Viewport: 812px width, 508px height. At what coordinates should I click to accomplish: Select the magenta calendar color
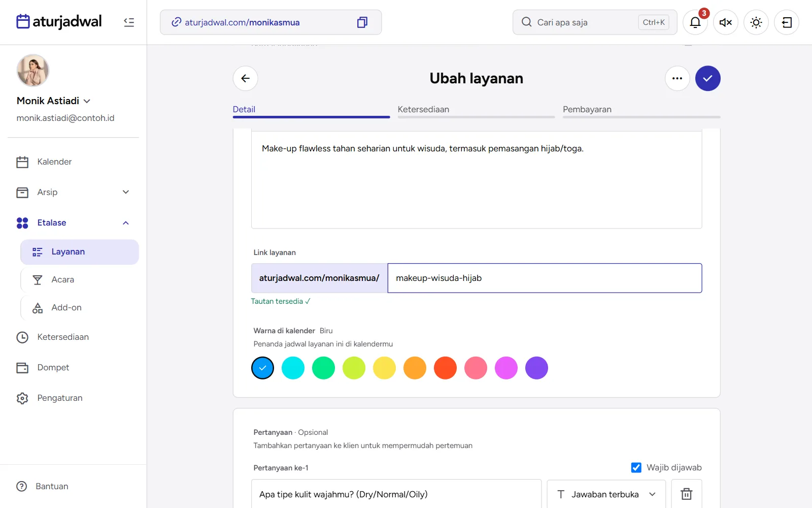pos(506,368)
